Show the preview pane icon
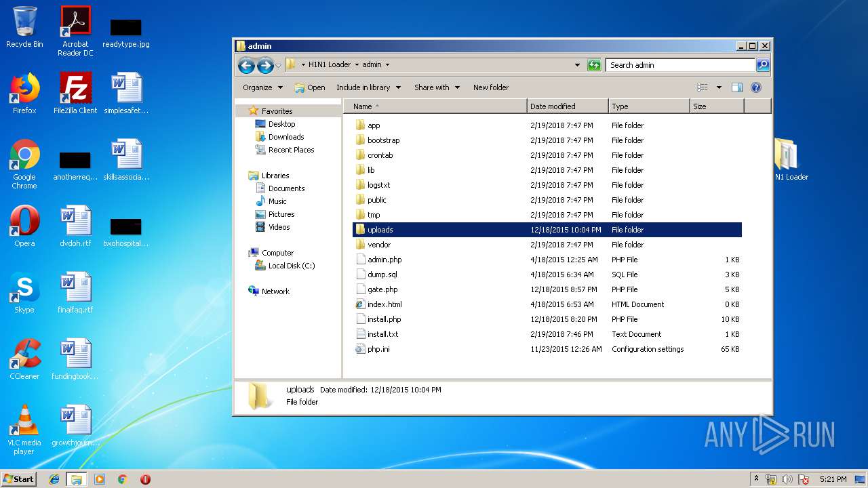This screenshot has width=868, height=488. tap(737, 87)
